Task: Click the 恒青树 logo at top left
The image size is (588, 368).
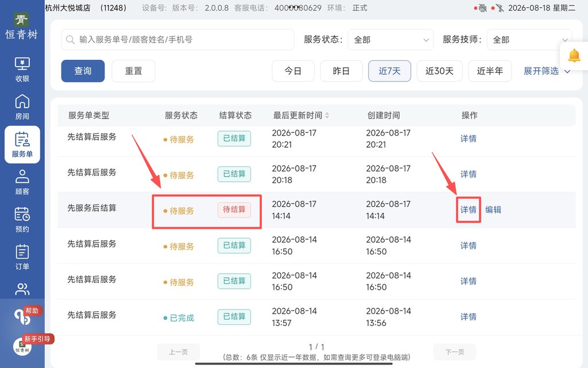Action: [x=22, y=26]
